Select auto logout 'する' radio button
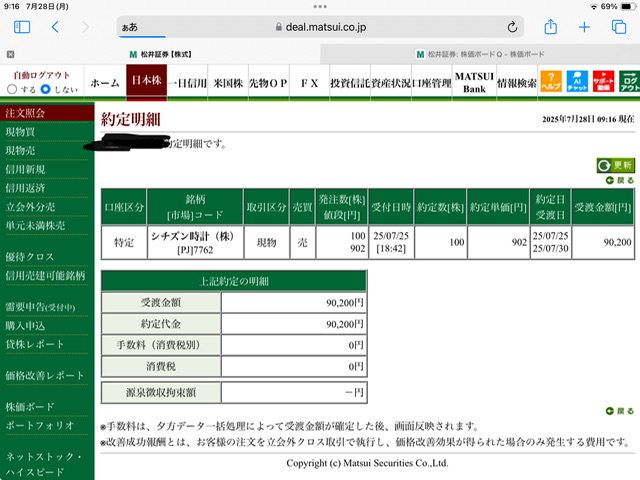 (x=12, y=89)
